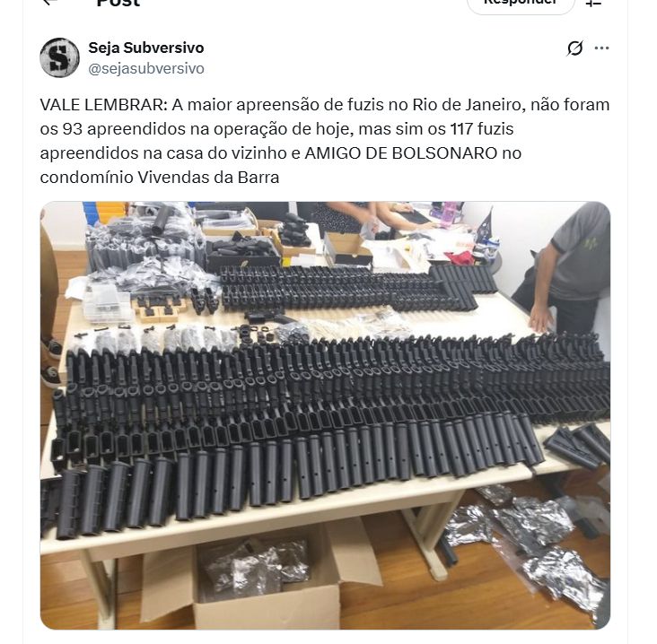Select the tweet text starting VALE LEMBRAR
Screen dimensions: 657x644
(325, 141)
